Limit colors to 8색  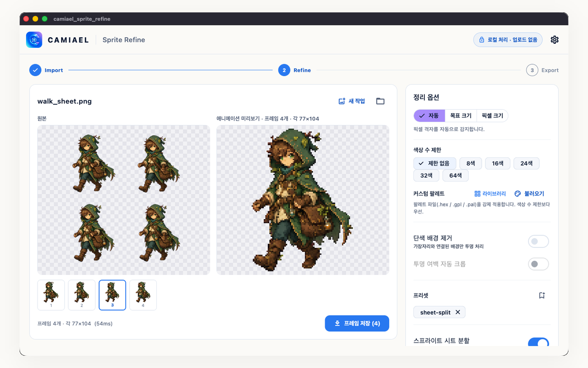pos(471,163)
